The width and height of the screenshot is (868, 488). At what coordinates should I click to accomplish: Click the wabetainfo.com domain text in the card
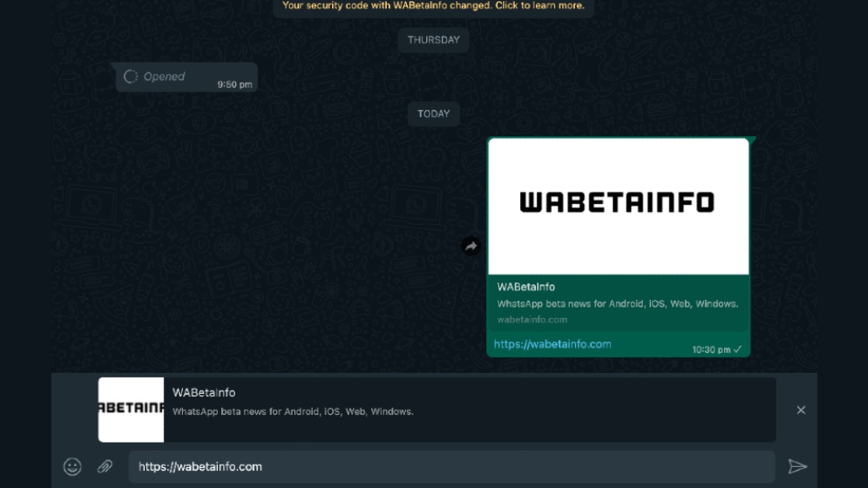pyautogui.click(x=532, y=320)
